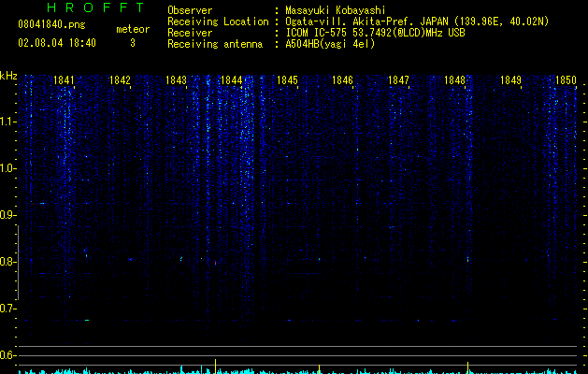Click the 0.7 kHz frequency axis label
Image resolution: width=588 pixels, height=374 pixels.
tap(7, 309)
